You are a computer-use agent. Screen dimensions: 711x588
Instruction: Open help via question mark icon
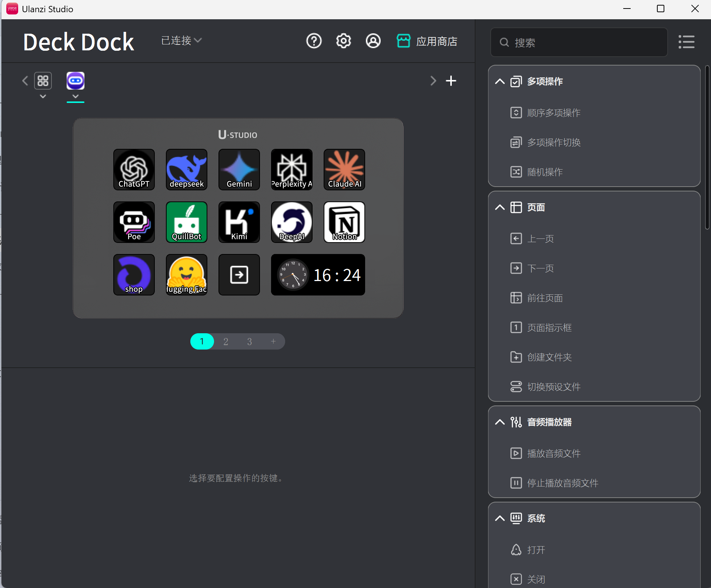pos(314,41)
